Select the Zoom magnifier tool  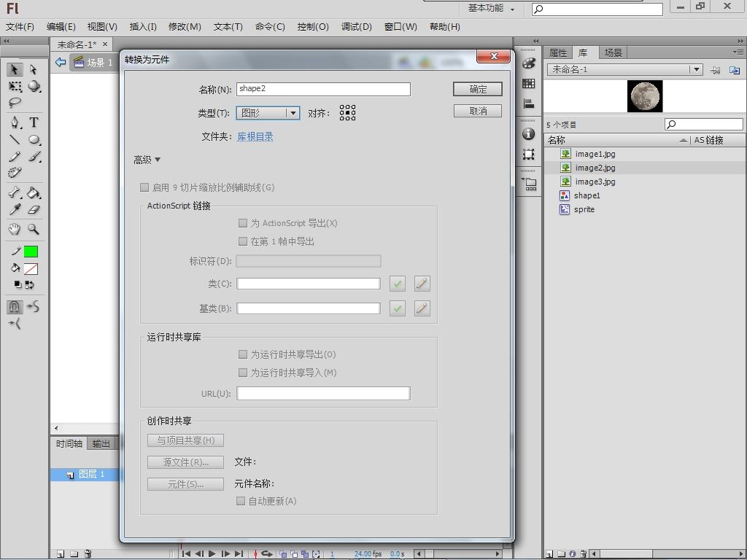[x=34, y=229]
